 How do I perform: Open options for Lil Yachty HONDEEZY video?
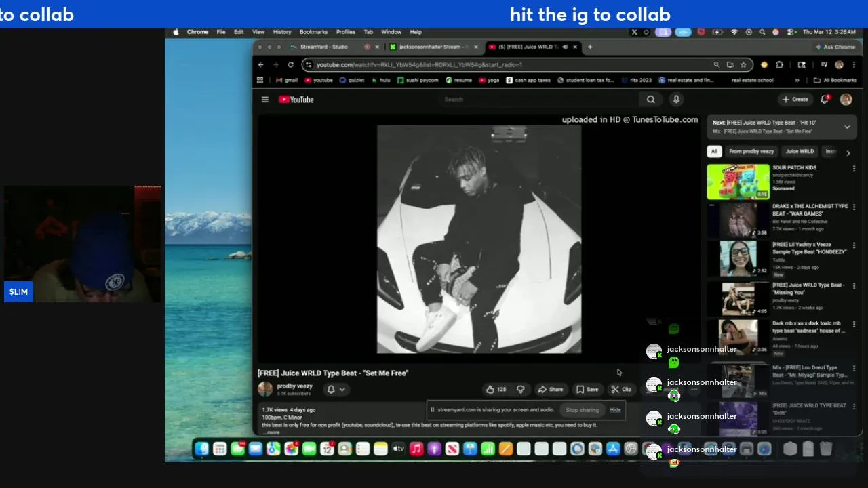tap(854, 245)
